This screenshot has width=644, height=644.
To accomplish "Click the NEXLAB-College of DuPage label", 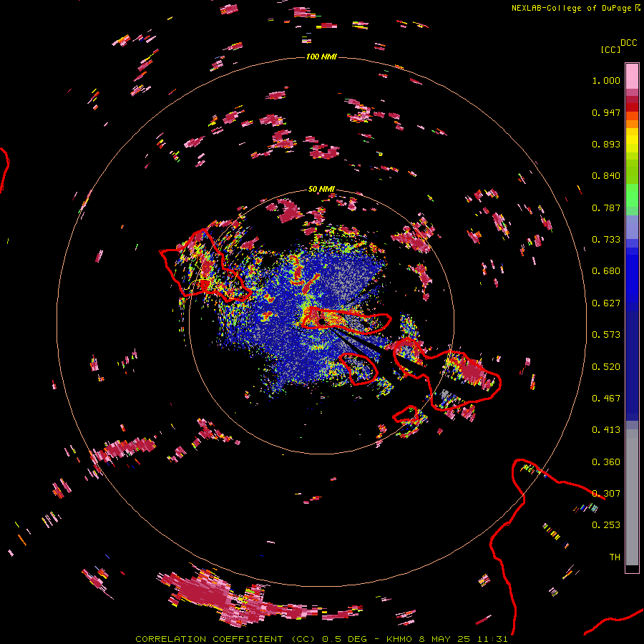I will (x=571, y=8).
